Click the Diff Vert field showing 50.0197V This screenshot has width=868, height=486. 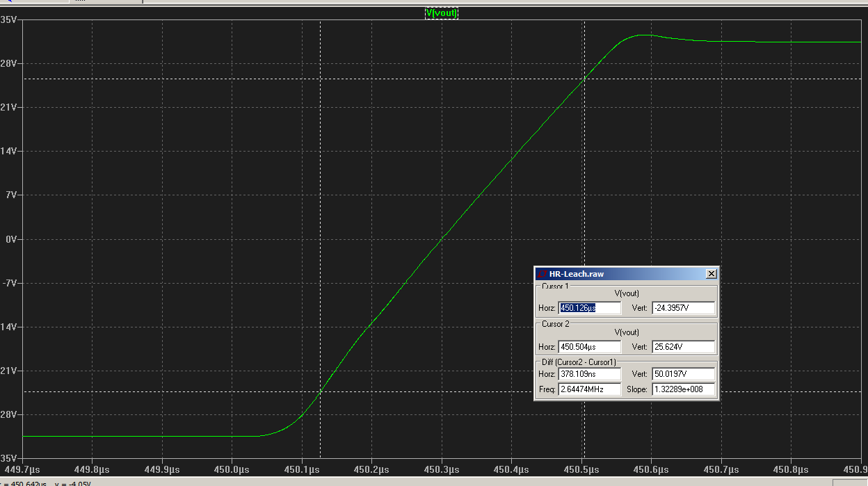pyautogui.click(x=683, y=374)
